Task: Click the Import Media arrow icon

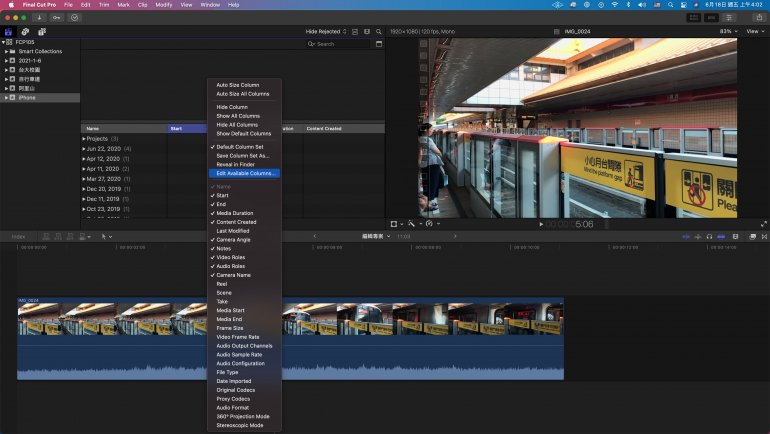Action: pyautogui.click(x=38, y=17)
